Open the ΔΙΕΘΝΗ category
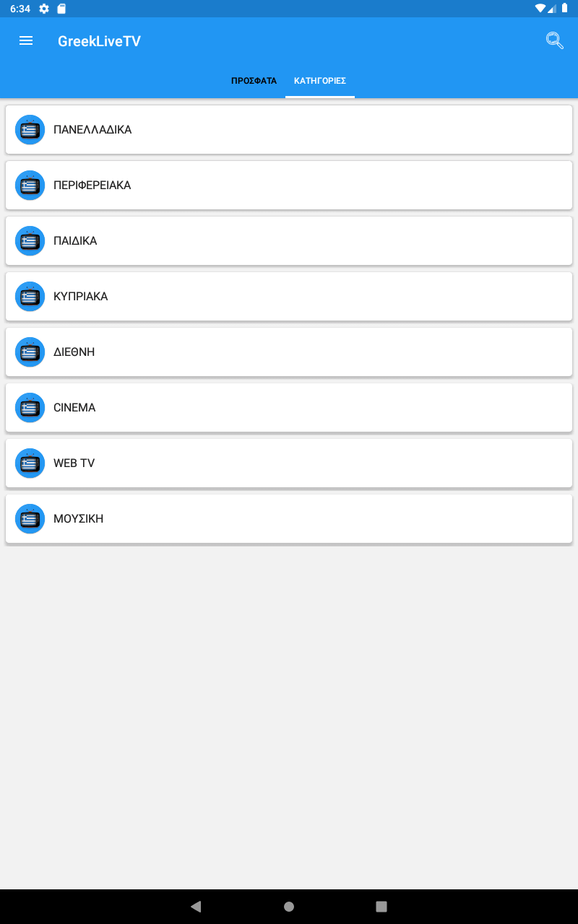Image resolution: width=578 pixels, height=924 pixels. coord(289,352)
